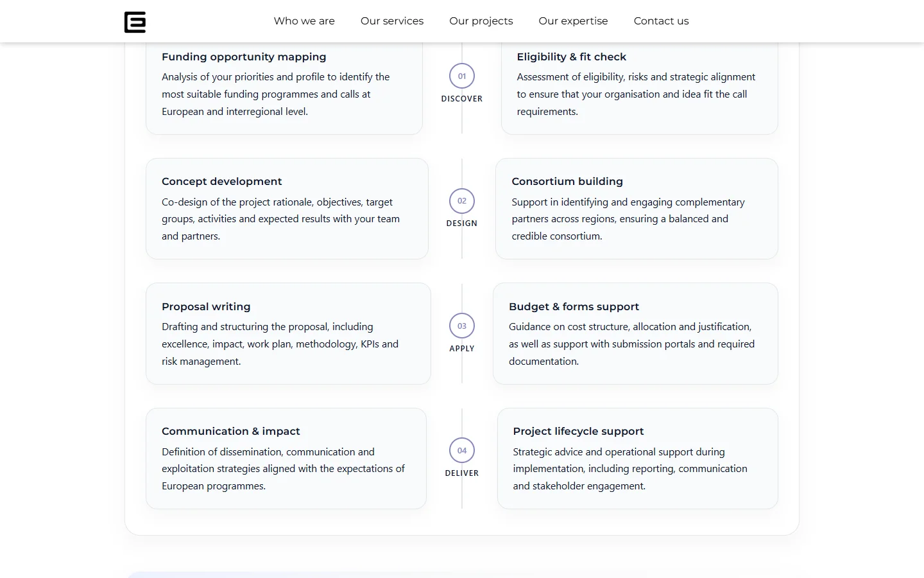Select the Concept development card title

[x=222, y=182]
